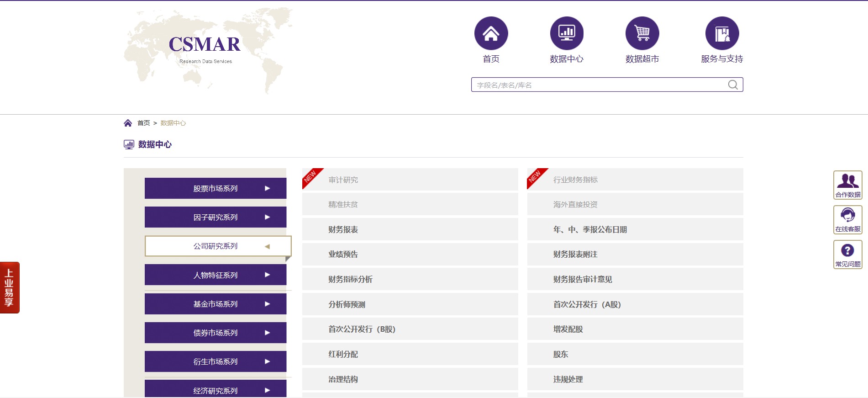Expand the 基金市场系列 category
868x398 pixels.
pyautogui.click(x=216, y=304)
